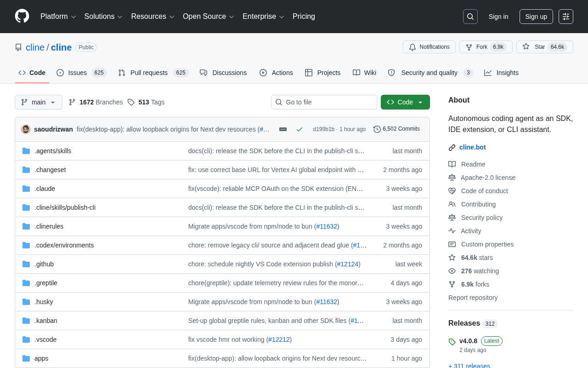588x368 pixels.
Task: Switch to the Pull requests tab
Action: coord(153,73)
